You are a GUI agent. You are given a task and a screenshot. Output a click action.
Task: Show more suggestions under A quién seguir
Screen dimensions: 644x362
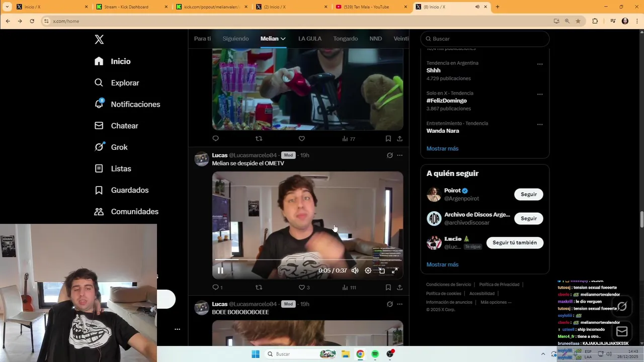442,264
